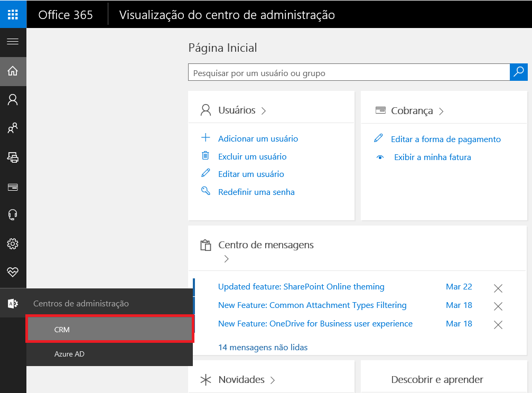Open Cobrança via its chevron
This screenshot has height=393, width=532.
[441, 111]
